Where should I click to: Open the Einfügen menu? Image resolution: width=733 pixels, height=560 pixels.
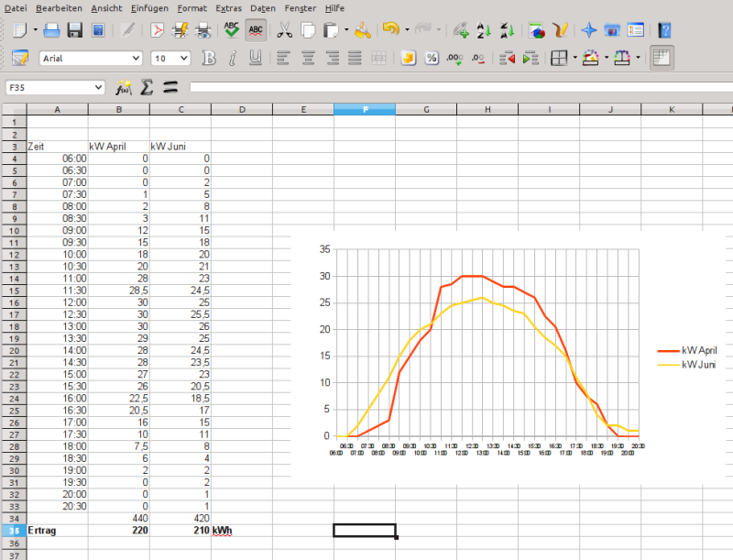(148, 7)
